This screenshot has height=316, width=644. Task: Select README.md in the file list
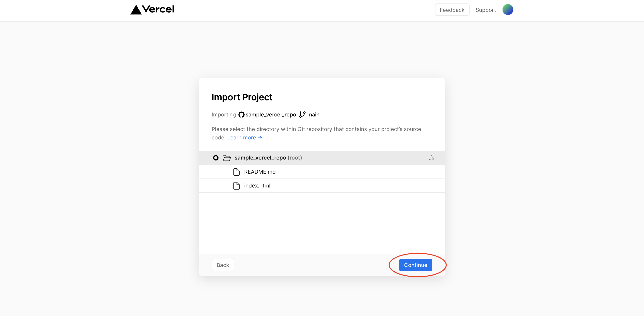(x=260, y=172)
